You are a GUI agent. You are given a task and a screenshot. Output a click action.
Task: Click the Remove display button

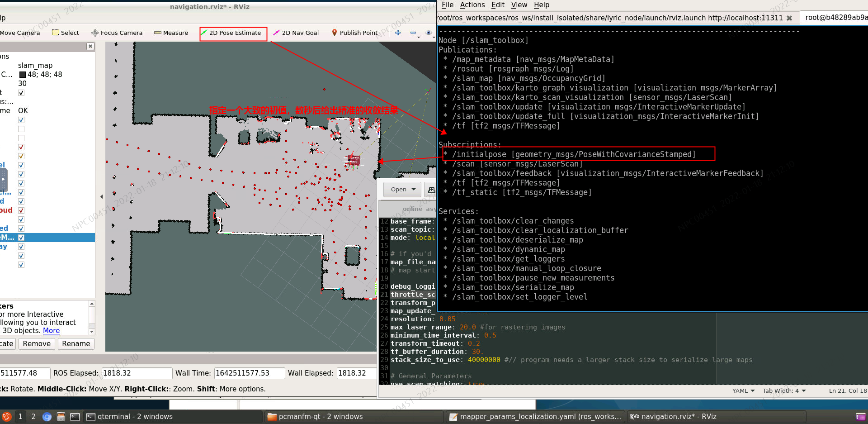37,344
